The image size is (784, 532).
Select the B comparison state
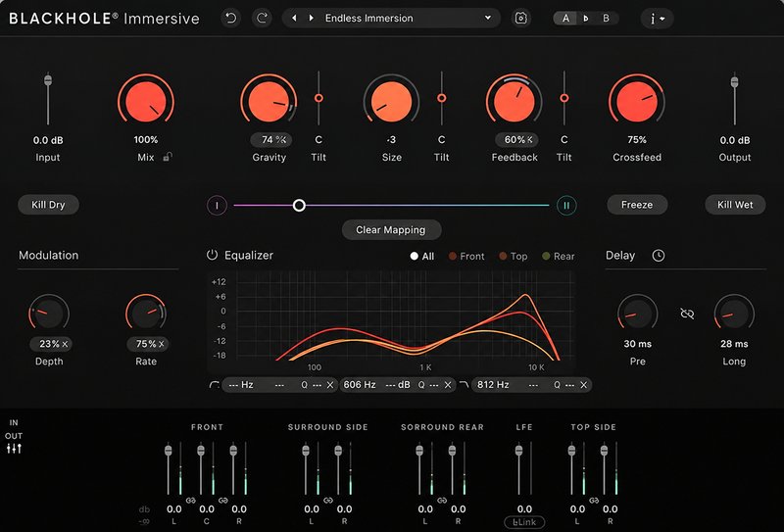(x=606, y=19)
